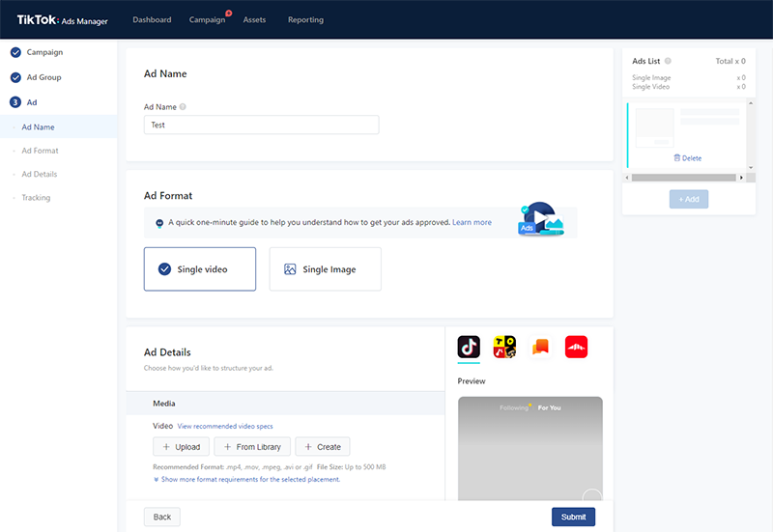The height and width of the screenshot is (532, 773).
Task: Jump to Ad Details section in sidebar
Action: tap(40, 175)
